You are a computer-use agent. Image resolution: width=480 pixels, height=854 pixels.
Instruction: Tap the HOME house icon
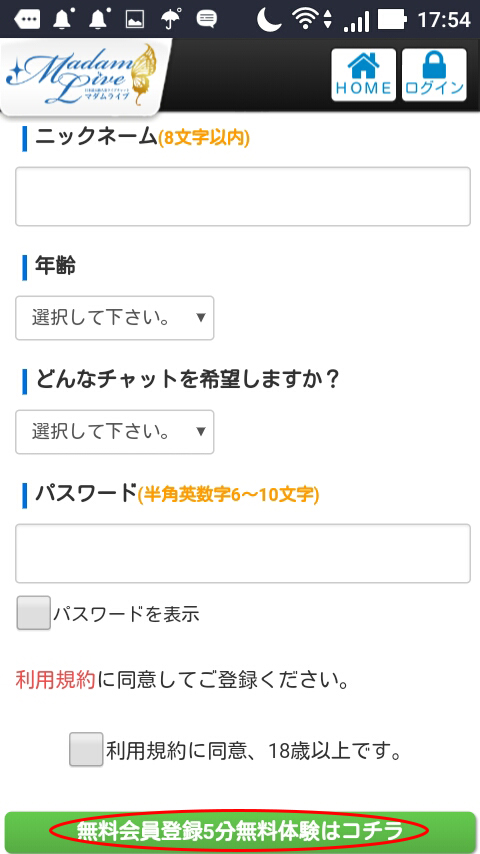click(x=363, y=75)
